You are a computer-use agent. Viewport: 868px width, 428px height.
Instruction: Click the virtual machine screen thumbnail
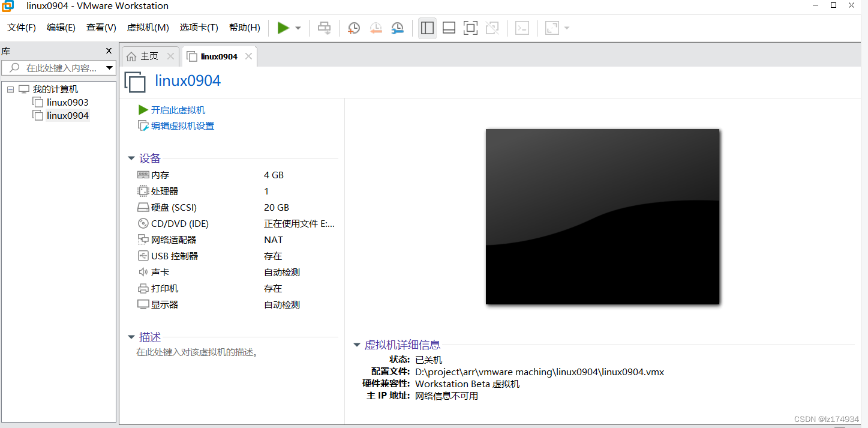point(602,216)
